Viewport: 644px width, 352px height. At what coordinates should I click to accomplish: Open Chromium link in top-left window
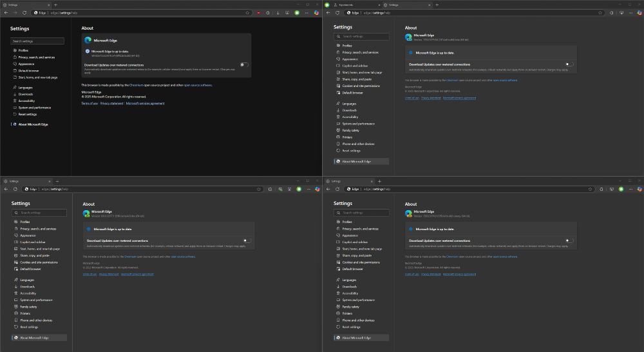pyautogui.click(x=136, y=85)
